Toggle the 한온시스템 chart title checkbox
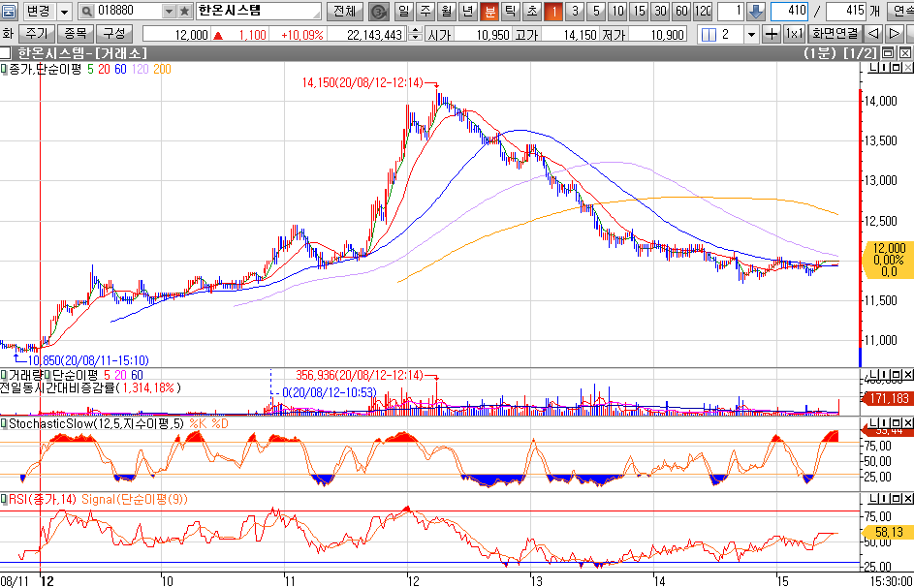Image resolution: width=914 pixels, height=588 pixels. [x=5, y=53]
